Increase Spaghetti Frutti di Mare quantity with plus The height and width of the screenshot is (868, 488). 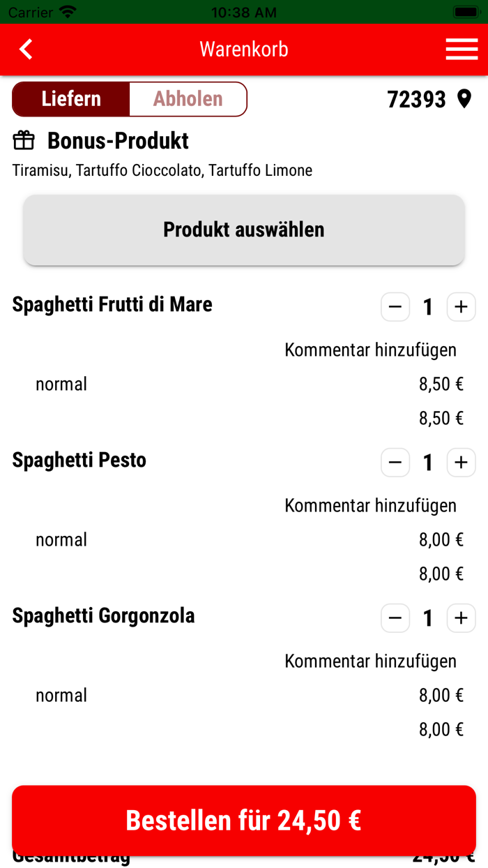[461, 307]
